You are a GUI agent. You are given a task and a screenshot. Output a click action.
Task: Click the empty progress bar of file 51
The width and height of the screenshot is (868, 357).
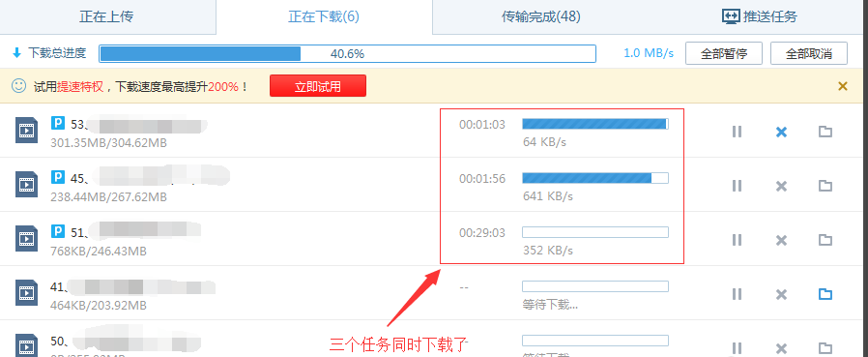595,232
